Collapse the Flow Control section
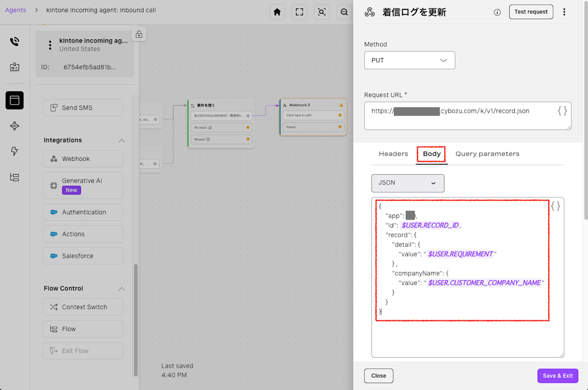 tap(122, 288)
